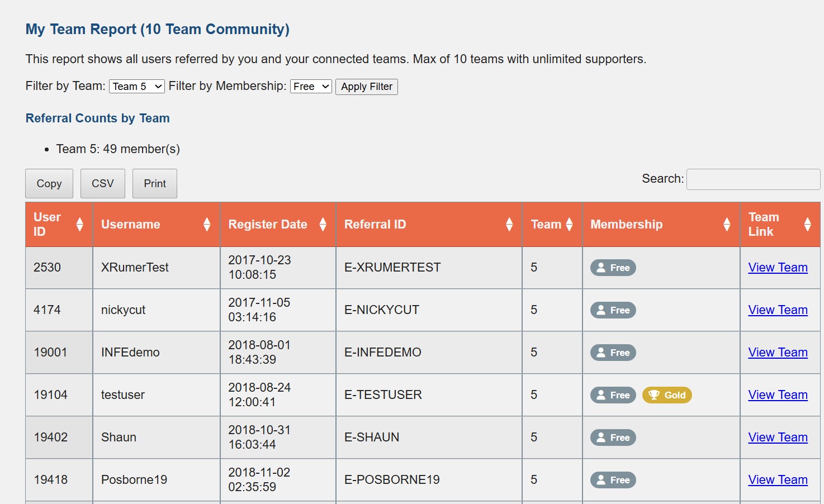Export table with the CSV button

tap(103, 183)
